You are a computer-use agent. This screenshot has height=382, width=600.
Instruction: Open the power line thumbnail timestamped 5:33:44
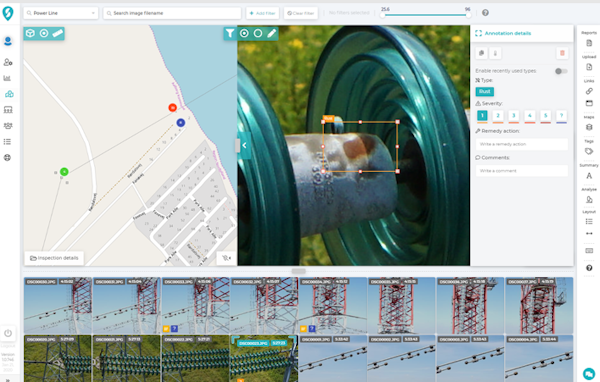pyautogui.click(x=539, y=358)
